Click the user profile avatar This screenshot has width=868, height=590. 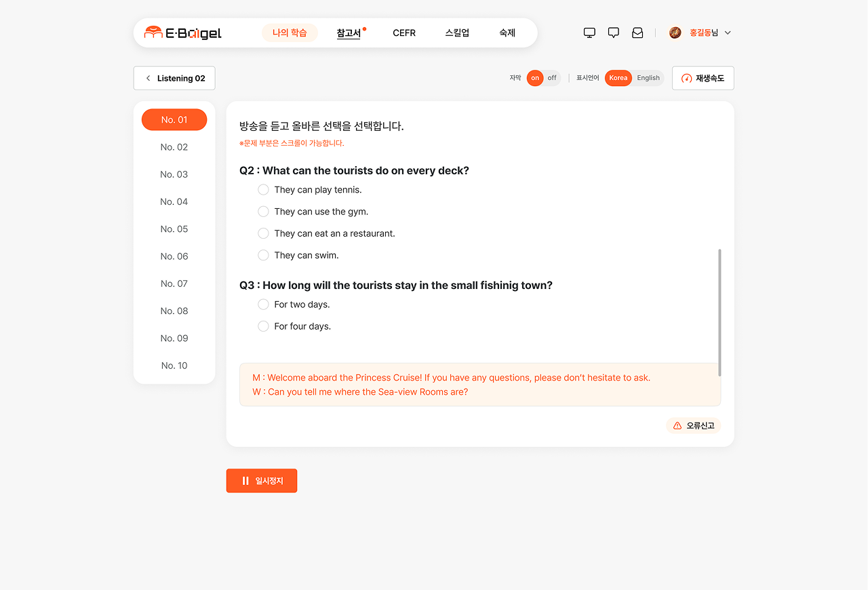(675, 33)
